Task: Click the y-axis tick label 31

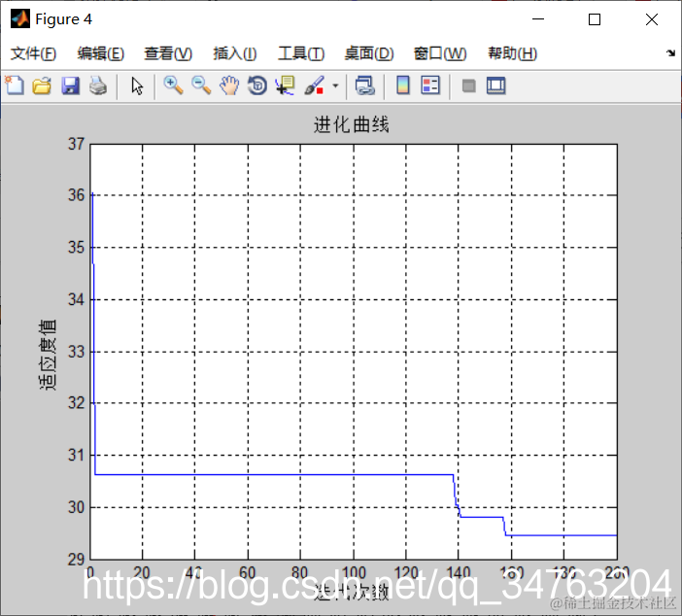Action: (76, 455)
